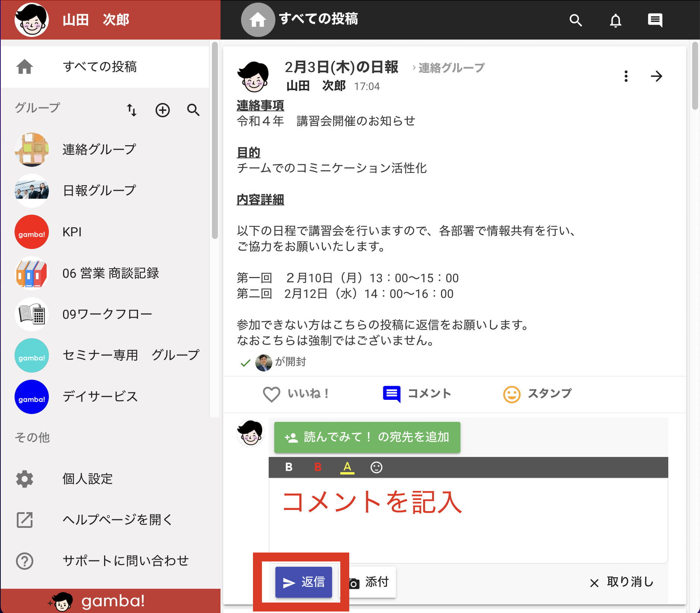Add a new group with the plus icon
700x613 pixels.
[163, 110]
